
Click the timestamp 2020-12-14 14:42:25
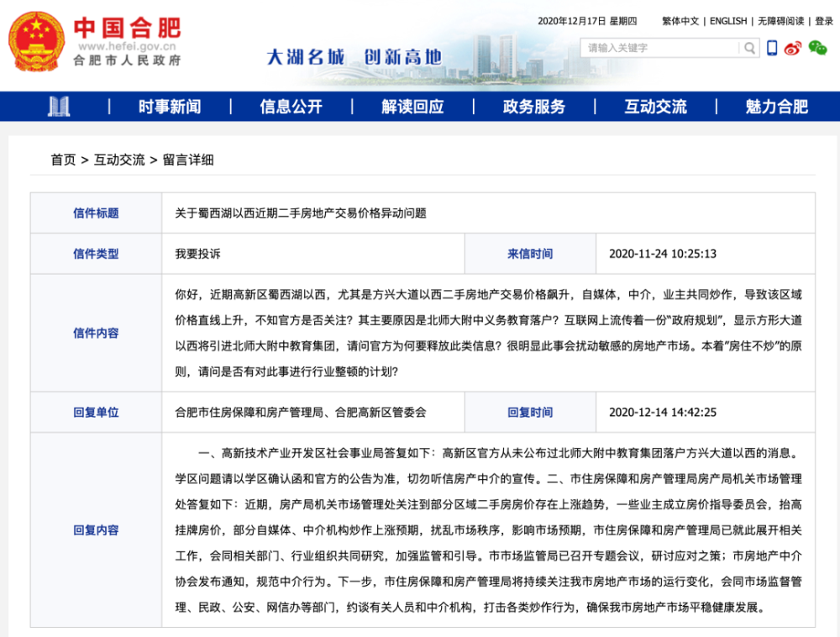coord(663,413)
